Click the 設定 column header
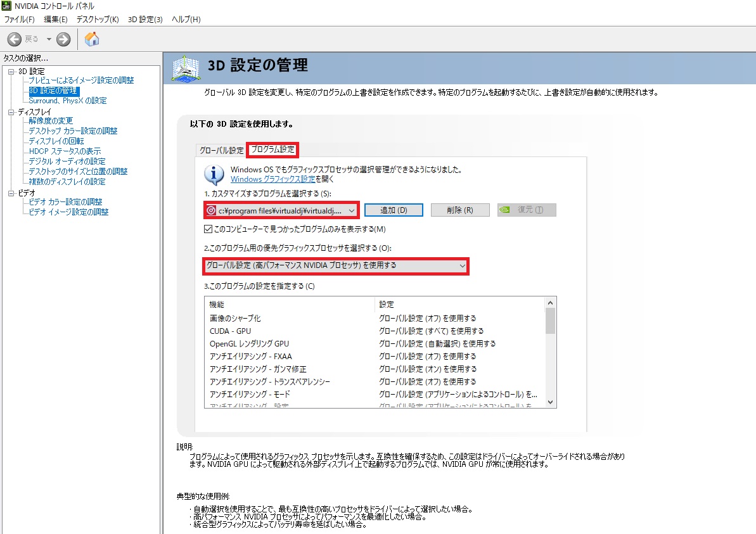The height and width of the screenshot is (534, 756). [460, 305]
